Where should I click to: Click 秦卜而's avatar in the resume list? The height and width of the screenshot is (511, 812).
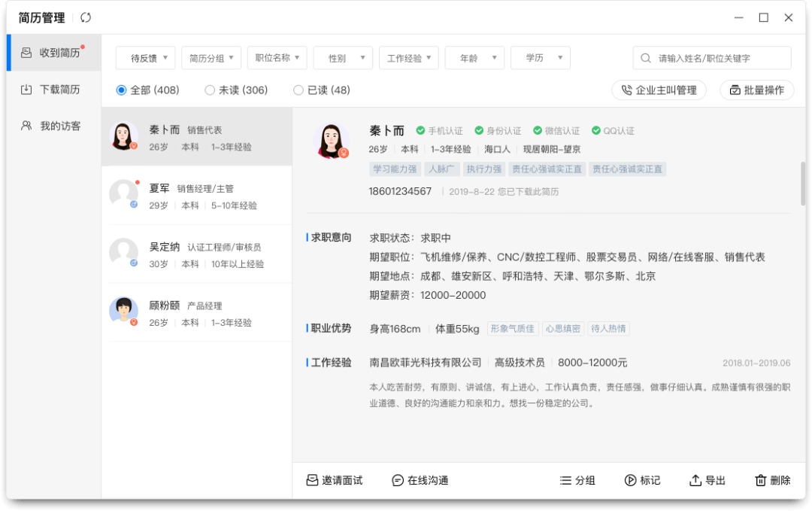click(x=123, y=136)
